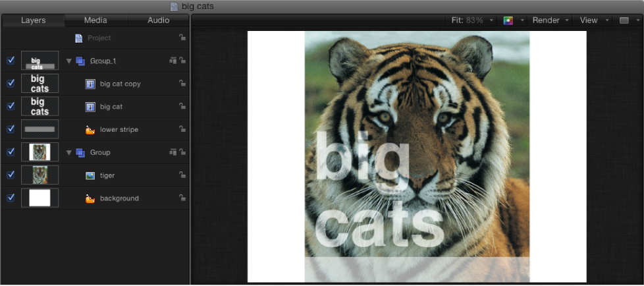The height and width of the screenshot is (286, 644).
Task: Open the Render pop-up menu
Action: pyautogui.click(x=550, y=20)
